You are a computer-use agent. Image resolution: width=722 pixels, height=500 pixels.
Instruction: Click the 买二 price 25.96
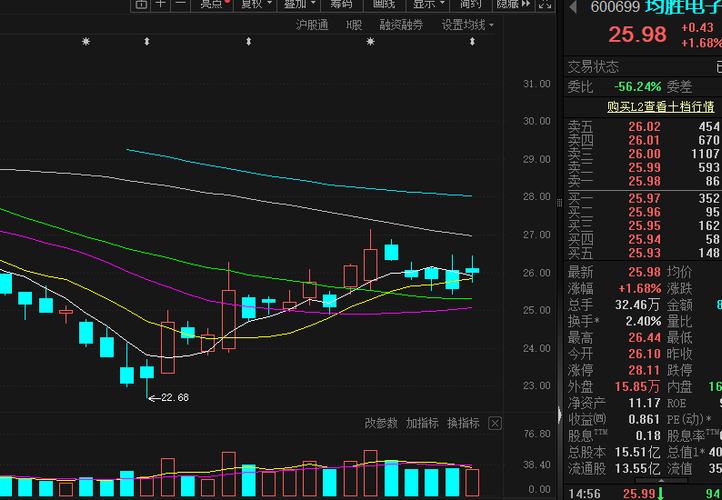[644, 212]
